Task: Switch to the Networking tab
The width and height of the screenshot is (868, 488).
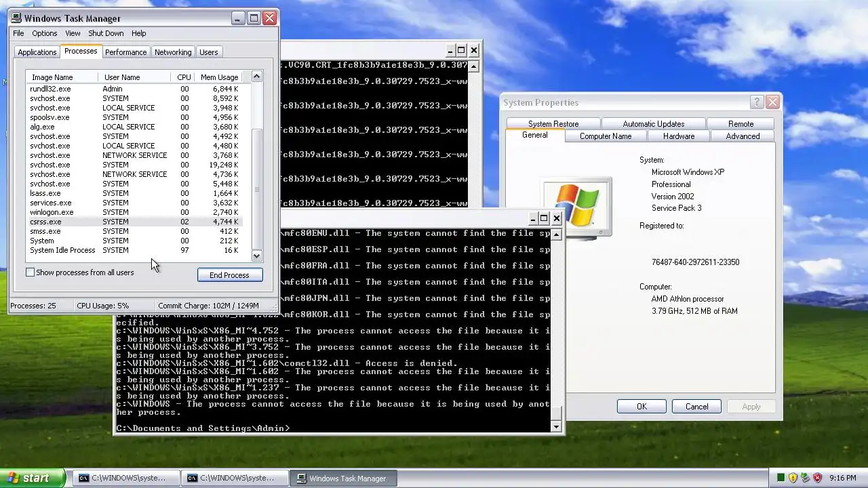Action: [173, 52]
